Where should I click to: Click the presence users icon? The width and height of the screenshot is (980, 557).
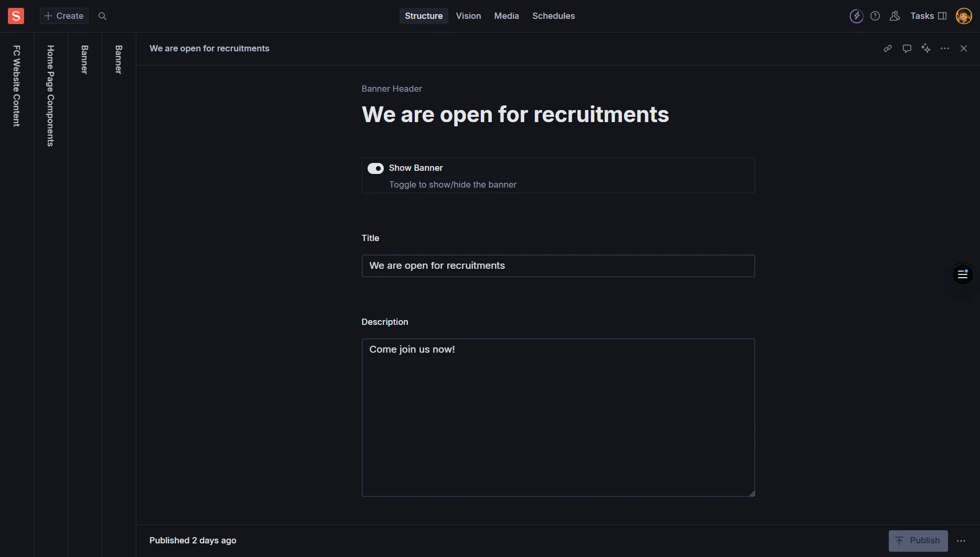tap(895, 16)
